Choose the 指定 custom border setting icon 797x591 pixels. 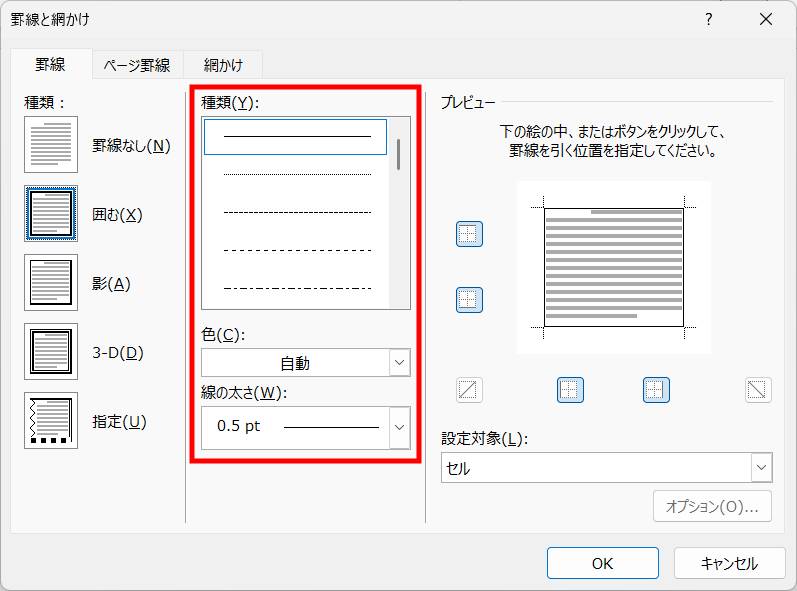(x=50, y=421)
